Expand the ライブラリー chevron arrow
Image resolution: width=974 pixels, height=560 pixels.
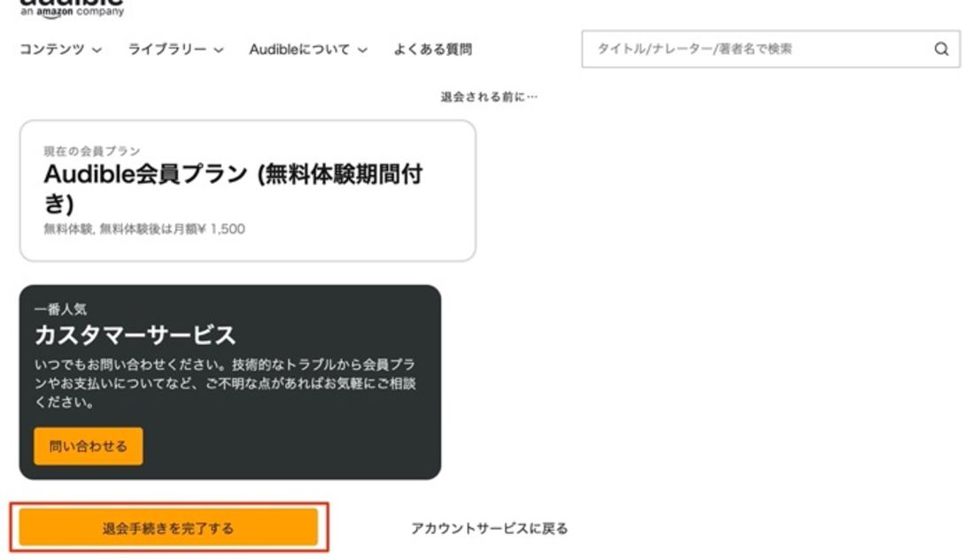pyautogui.click(x=219, y=50)
